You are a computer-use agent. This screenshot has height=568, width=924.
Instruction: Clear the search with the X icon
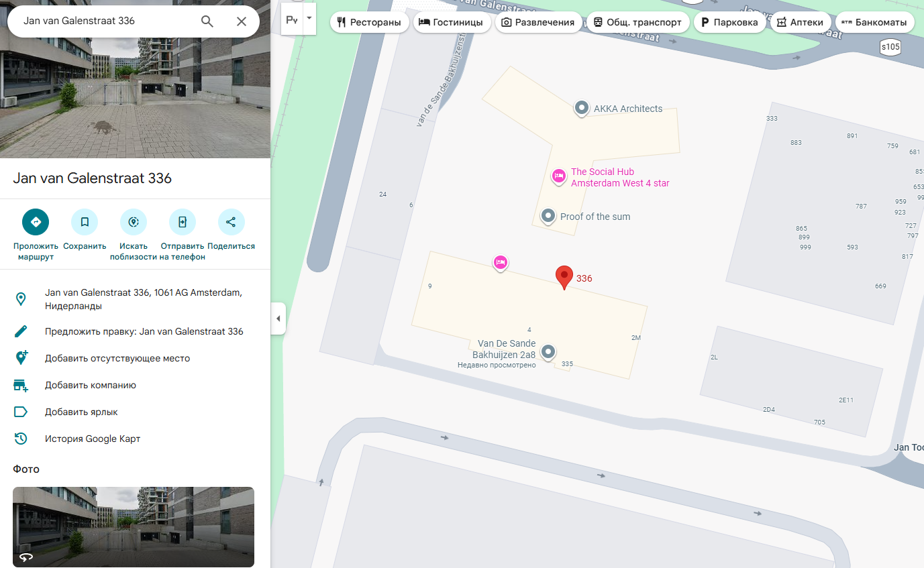click(x=242, y=21)
